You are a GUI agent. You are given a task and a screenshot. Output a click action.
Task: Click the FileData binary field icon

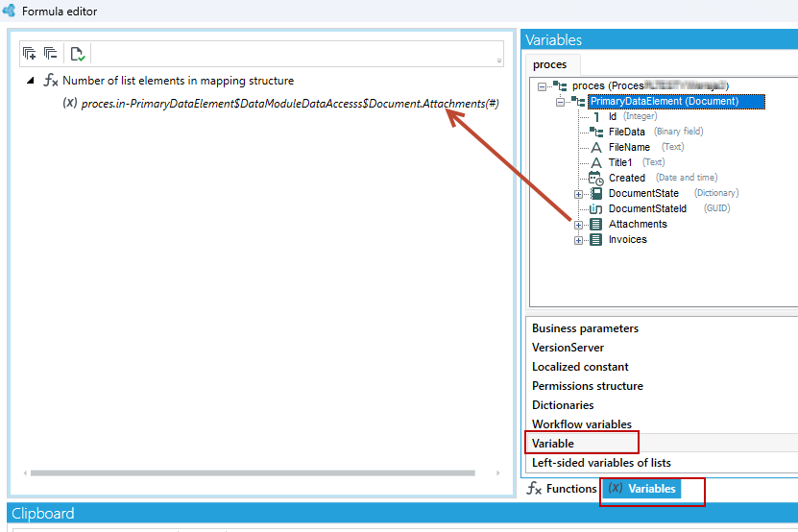[596, 132]
